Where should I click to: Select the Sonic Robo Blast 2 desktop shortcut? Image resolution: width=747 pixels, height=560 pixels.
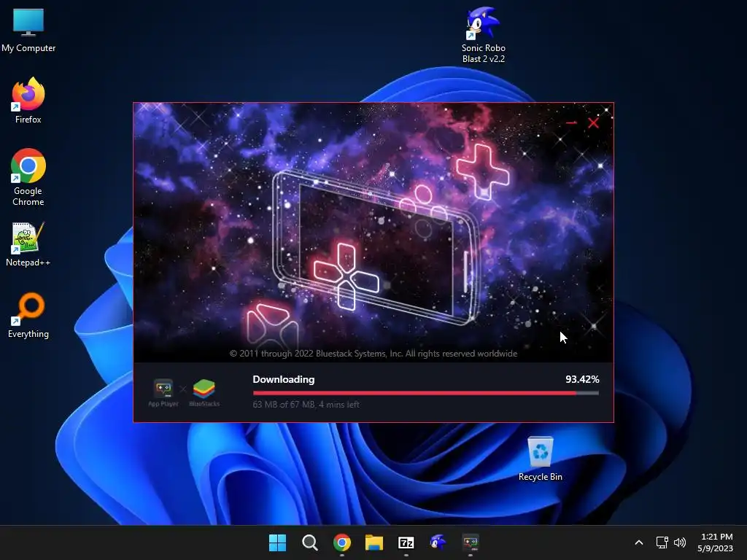[483, 35]
